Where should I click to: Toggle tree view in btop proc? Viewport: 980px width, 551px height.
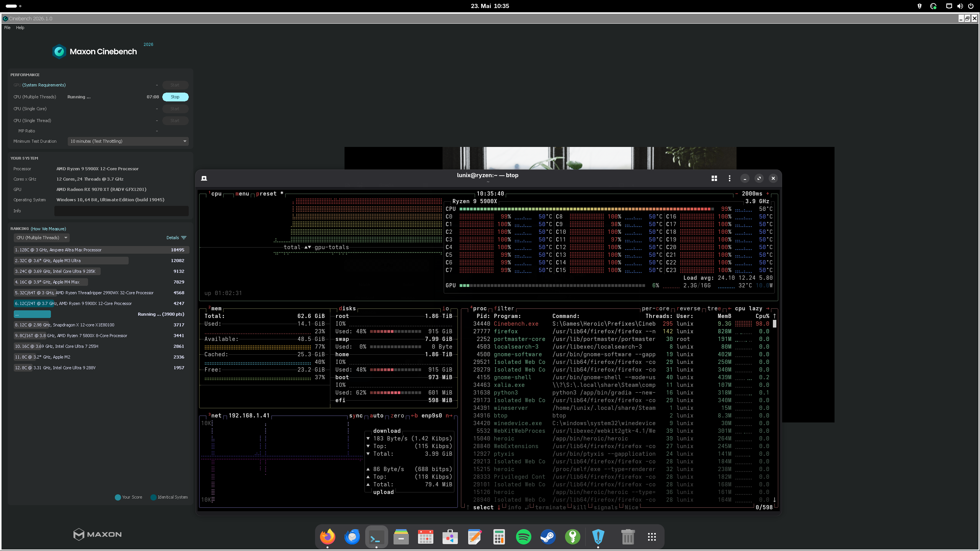point(714,308)
